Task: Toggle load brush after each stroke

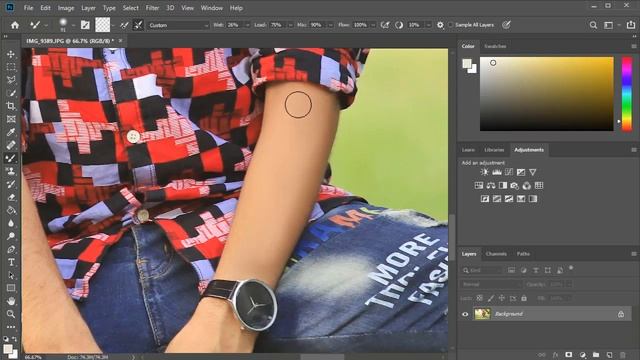Action: (x=124, y=25)
